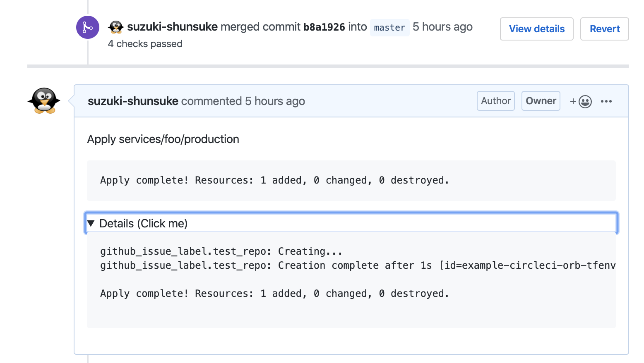Screen dimensions: 644x363
Task: Click the Owner badge
Action: (541, 101)
